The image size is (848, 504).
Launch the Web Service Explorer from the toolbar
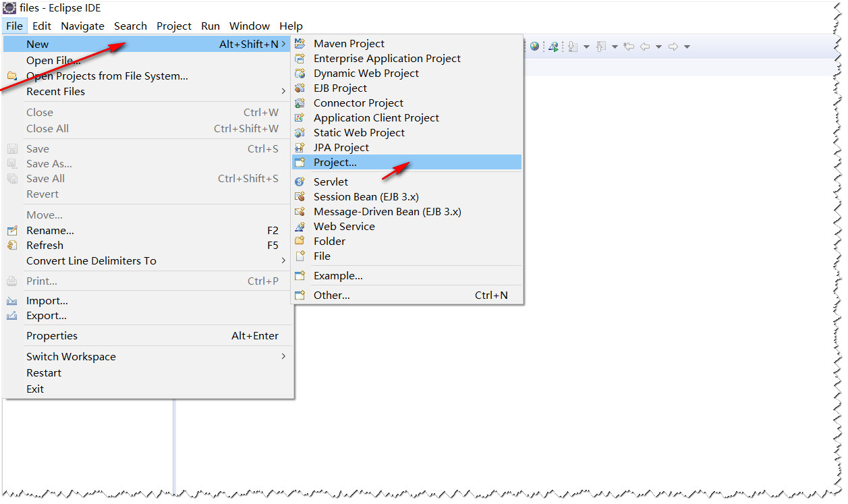click(553, 46)
